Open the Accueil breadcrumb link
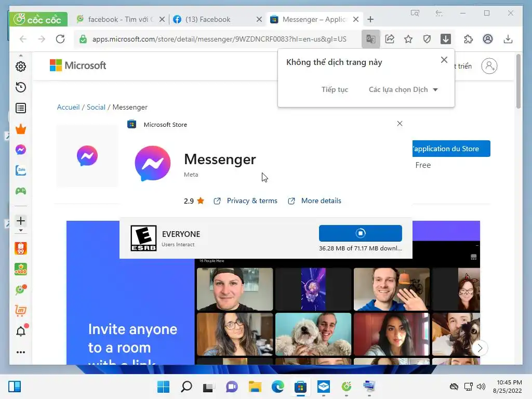This screenshot has height=399, width=532. click(68, 107)
